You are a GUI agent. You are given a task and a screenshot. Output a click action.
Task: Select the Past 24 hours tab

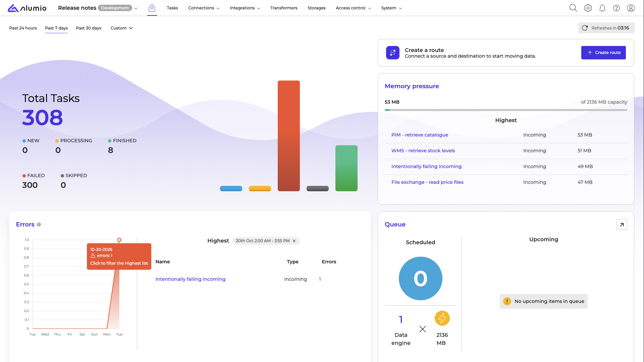[23, 28]
